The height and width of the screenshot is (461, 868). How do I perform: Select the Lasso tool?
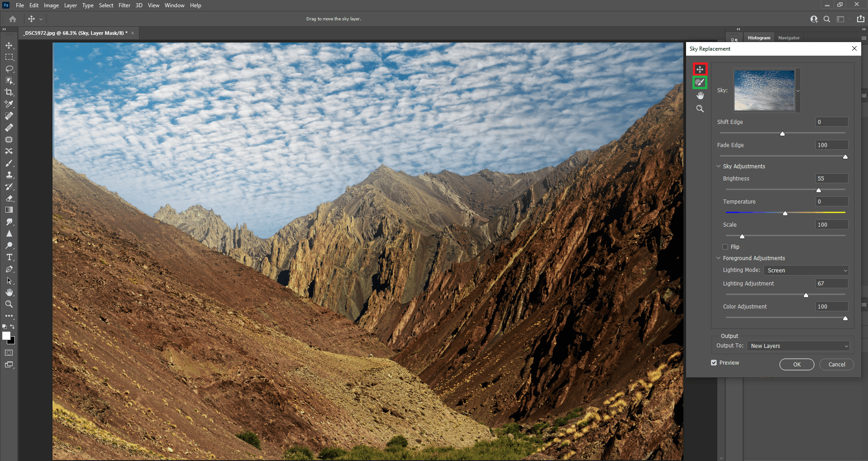(x=9, y=69)
